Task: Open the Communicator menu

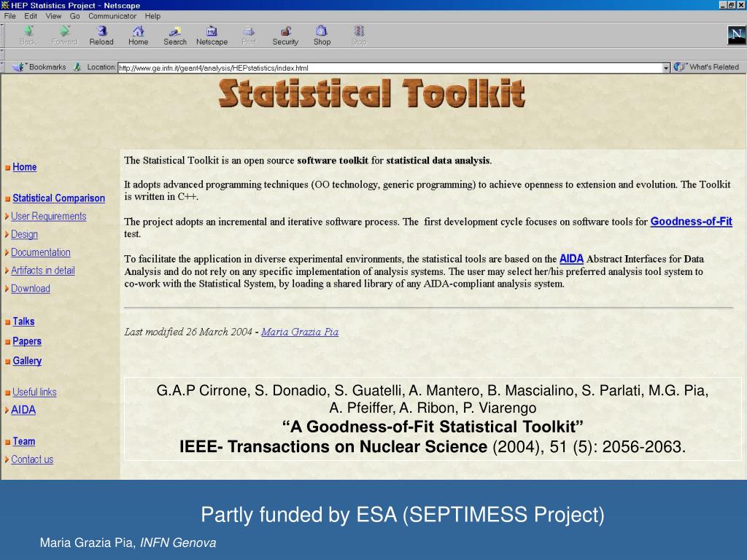Action: [112, 16]
